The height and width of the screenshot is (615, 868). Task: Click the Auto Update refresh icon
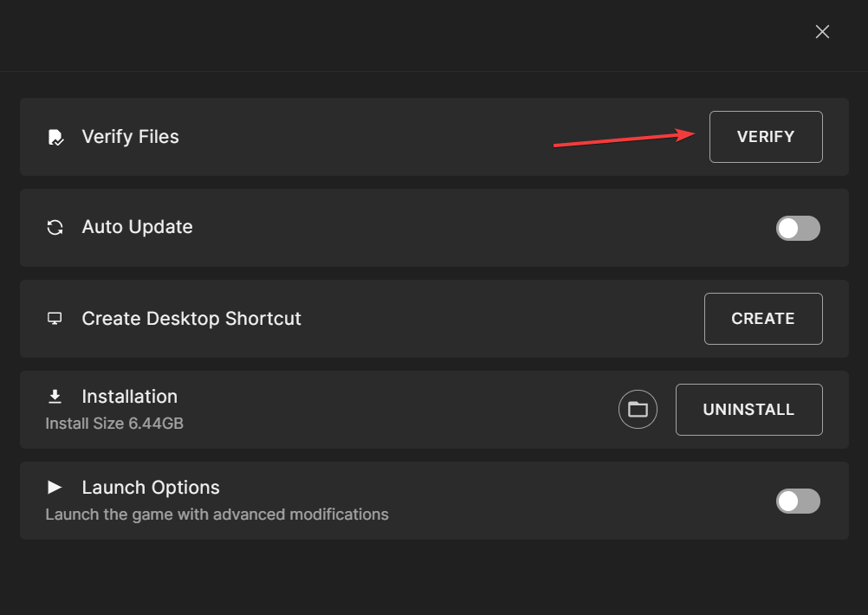point(55,227)
